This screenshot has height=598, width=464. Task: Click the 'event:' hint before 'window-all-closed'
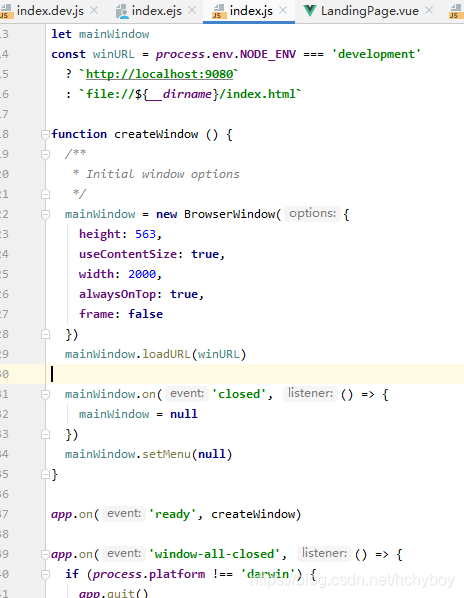pos(124,554)
